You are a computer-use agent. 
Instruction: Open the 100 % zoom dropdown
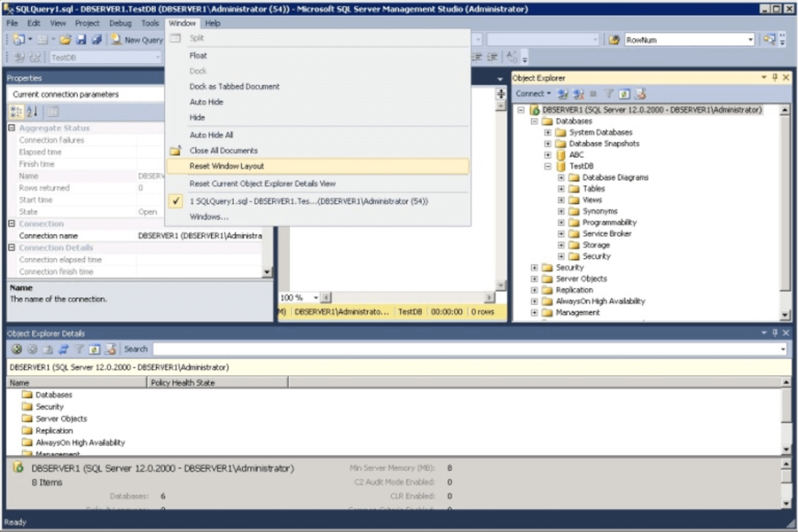(316, 297)
